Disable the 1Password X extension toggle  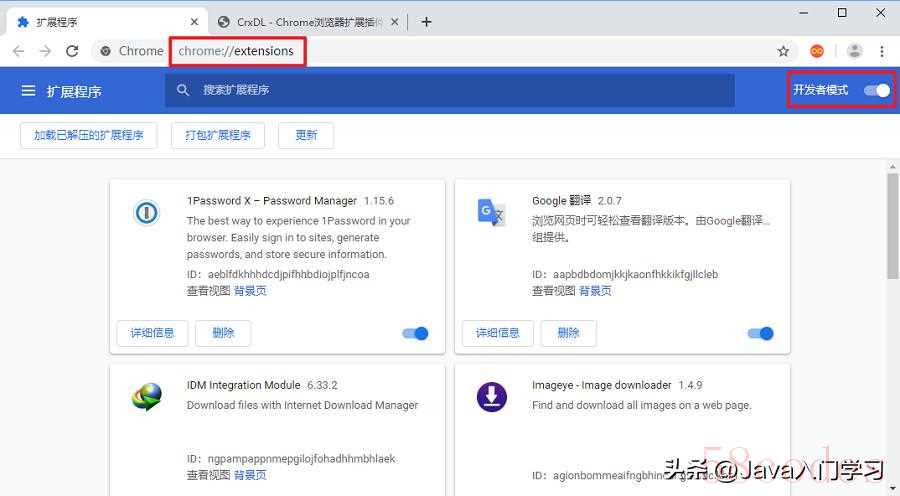pos(415,333)
